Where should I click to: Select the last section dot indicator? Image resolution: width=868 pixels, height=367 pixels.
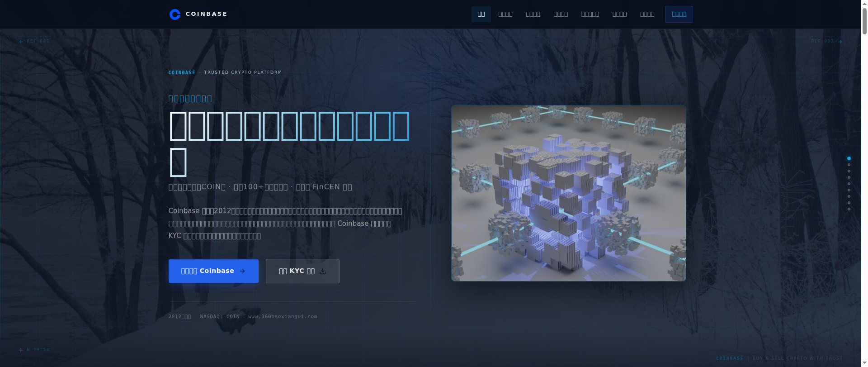(849, 209)
